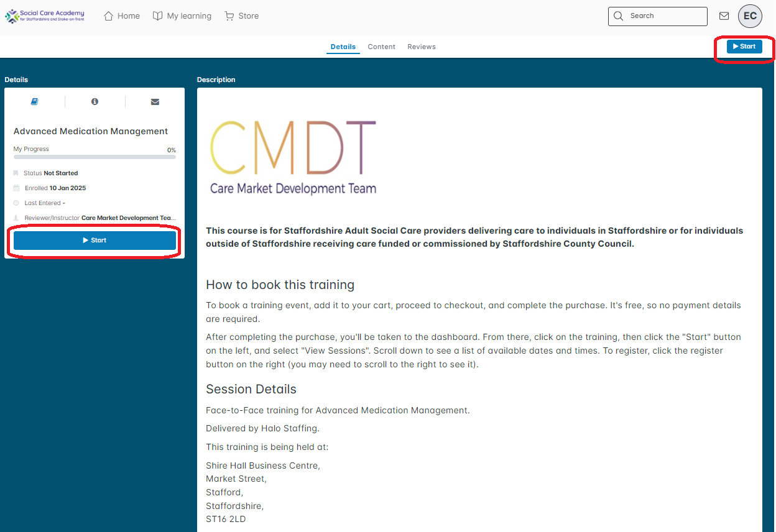Image resolution: width=776 pixels, height=532 pixels.
Task: Click the wide Start button in Details panel
Action: point(95,241)
